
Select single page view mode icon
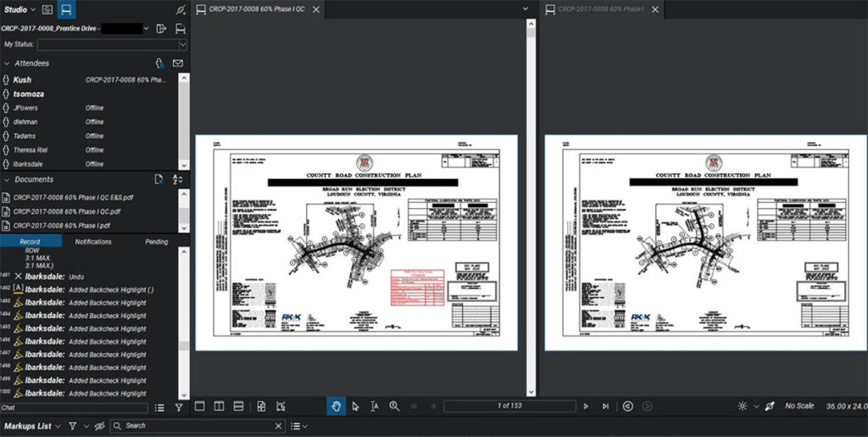[199, 406]
